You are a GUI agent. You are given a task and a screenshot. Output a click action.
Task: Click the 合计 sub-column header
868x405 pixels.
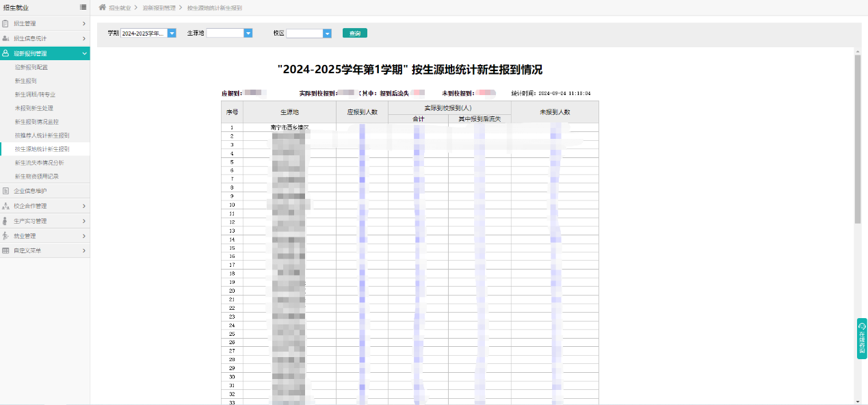pyautogui.click(x=418, y=119)
